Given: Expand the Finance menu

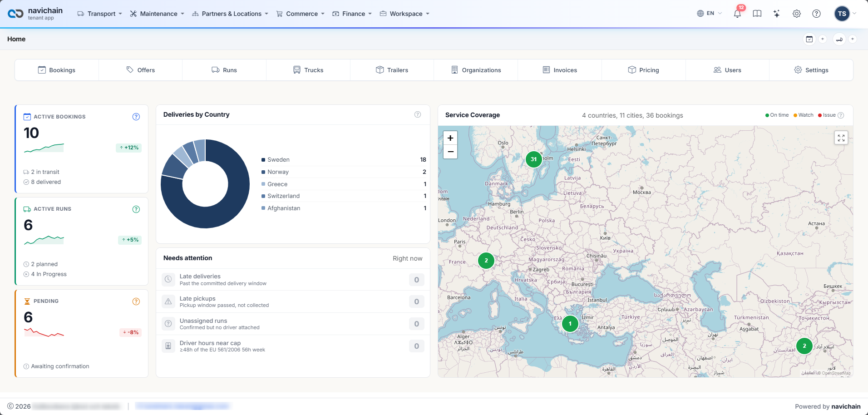Looking at the screenshot, I should click(x=352, y=14).
